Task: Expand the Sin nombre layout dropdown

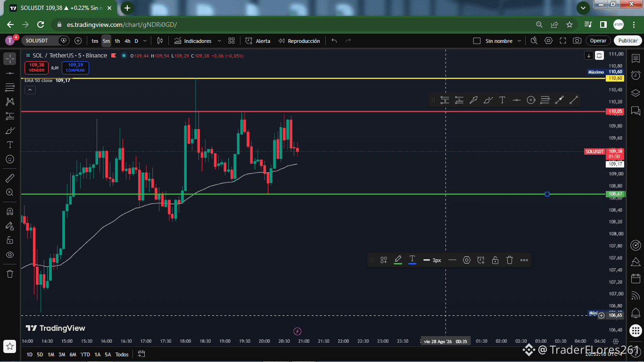Action: [520, 41]
